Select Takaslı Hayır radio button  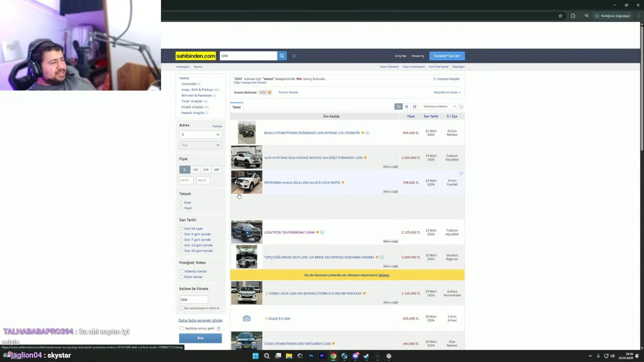click(182, 208)
